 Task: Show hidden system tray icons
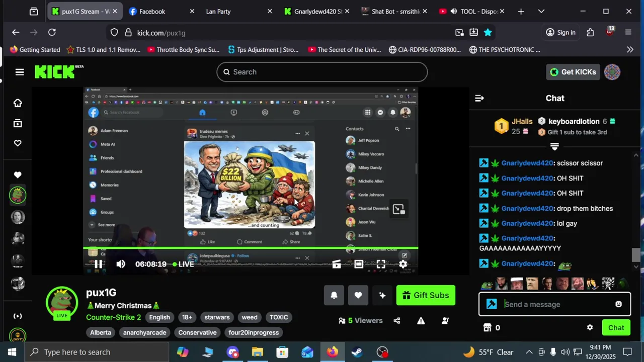(529, 352)
